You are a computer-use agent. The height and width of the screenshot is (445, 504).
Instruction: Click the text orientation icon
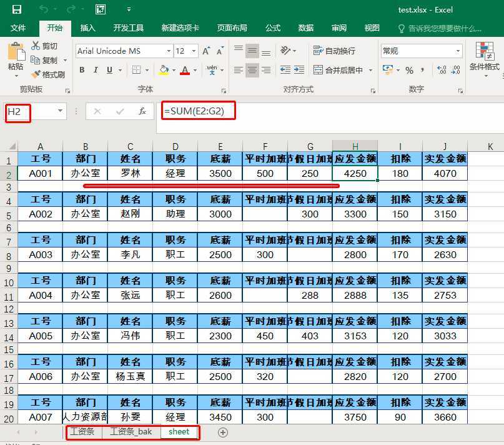[286, 51]
